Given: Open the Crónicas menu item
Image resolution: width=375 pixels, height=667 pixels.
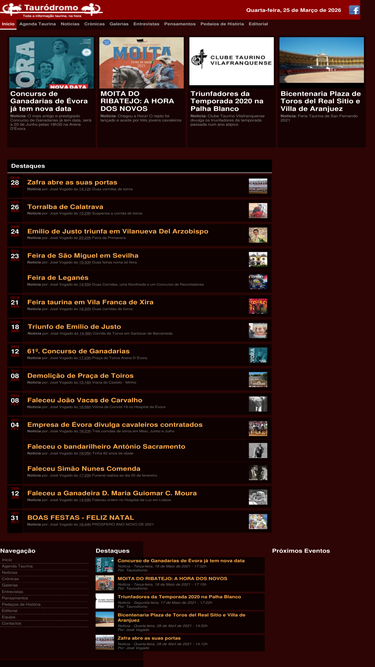Looking at the screenshot, I should [x=94, y=24].
